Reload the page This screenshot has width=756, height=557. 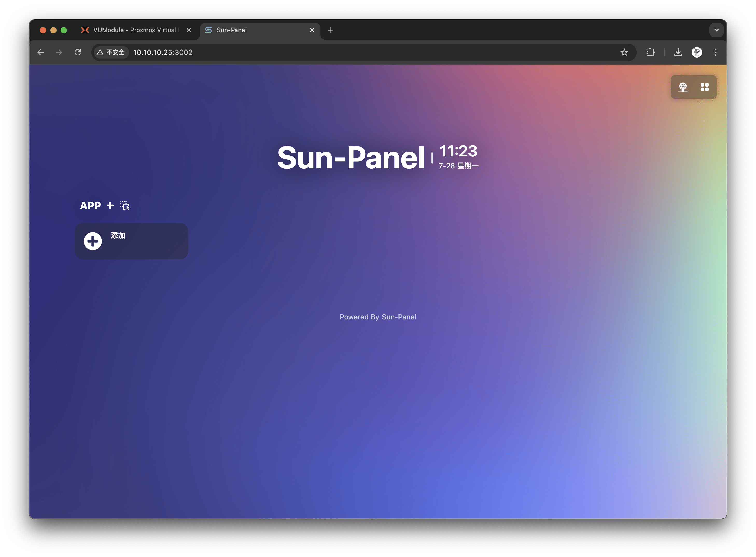78,52
